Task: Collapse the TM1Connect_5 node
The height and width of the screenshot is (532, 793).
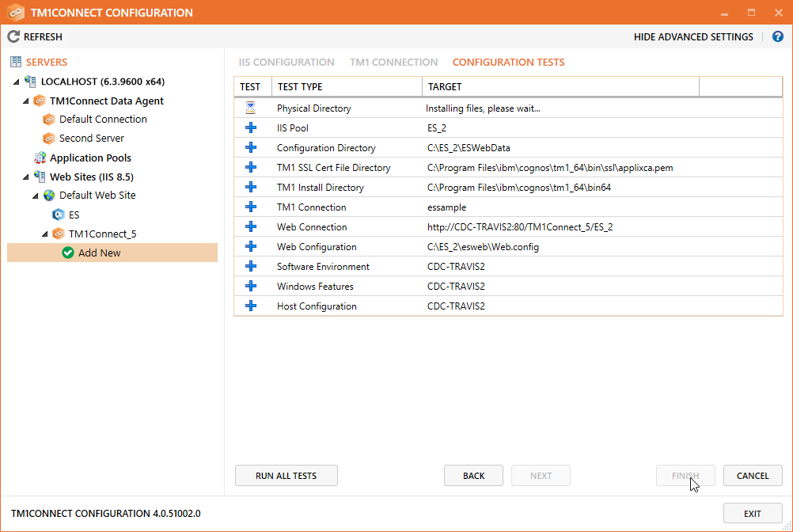Action: [45, 234]
